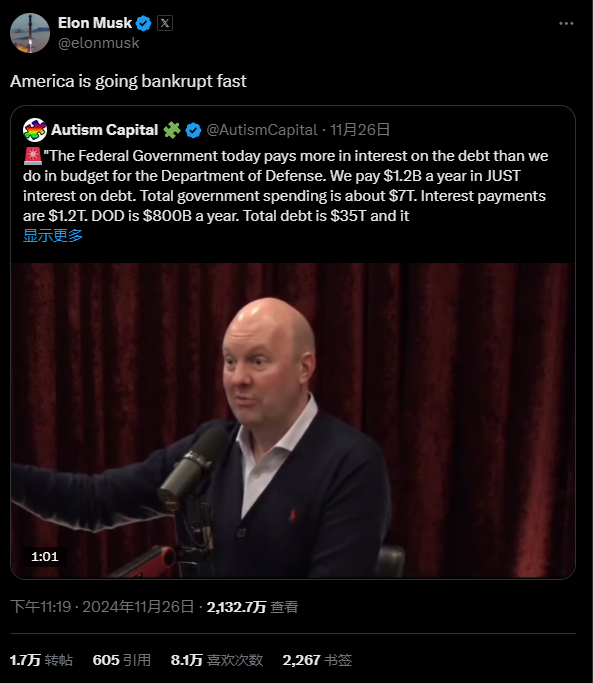Click the blue verified badge beside Elon Musk
Viewport: 593px width, 683px height.
[x=144, y=23]
